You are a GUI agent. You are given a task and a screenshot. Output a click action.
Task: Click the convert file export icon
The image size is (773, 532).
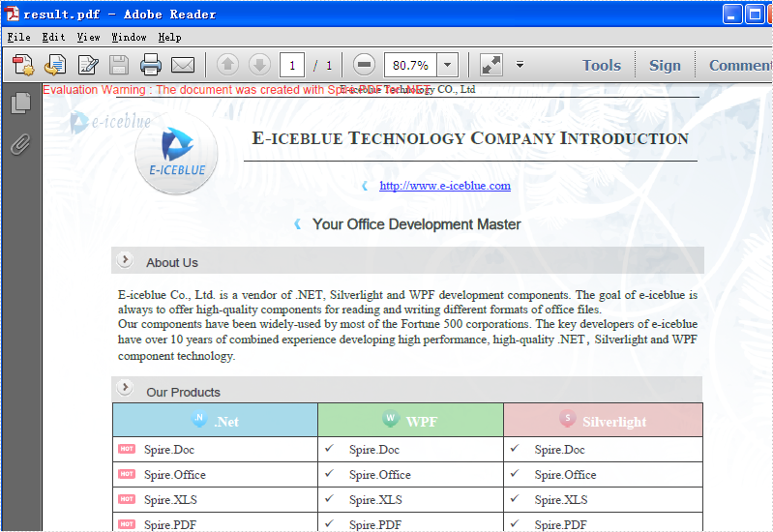[55, 65]
